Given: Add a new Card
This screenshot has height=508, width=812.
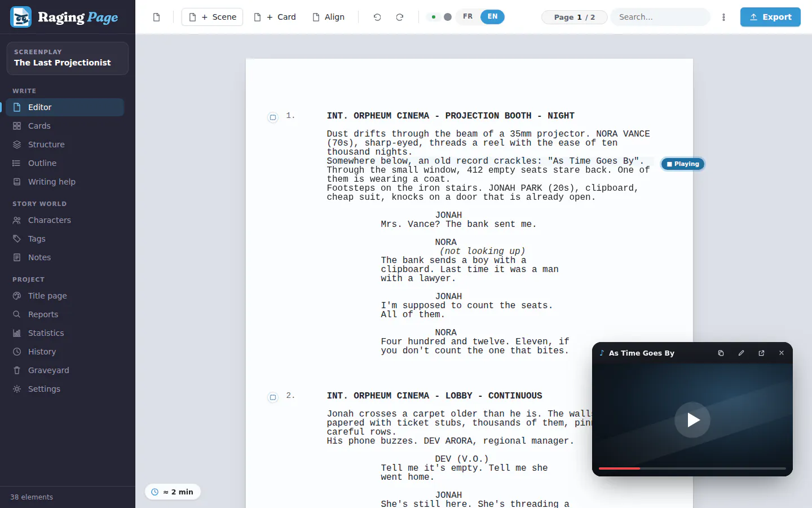Looking at the screenshot, I should coord(275,17).
